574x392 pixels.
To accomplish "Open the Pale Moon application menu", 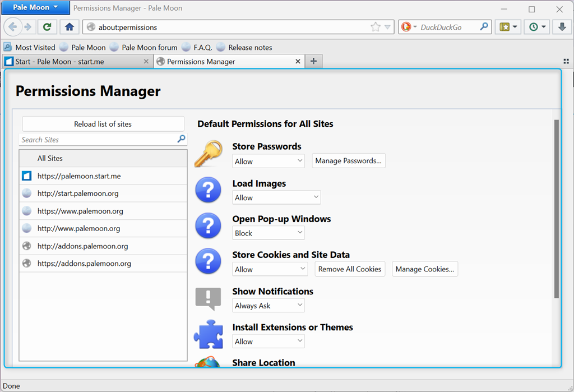I will (x=35, y=8).
